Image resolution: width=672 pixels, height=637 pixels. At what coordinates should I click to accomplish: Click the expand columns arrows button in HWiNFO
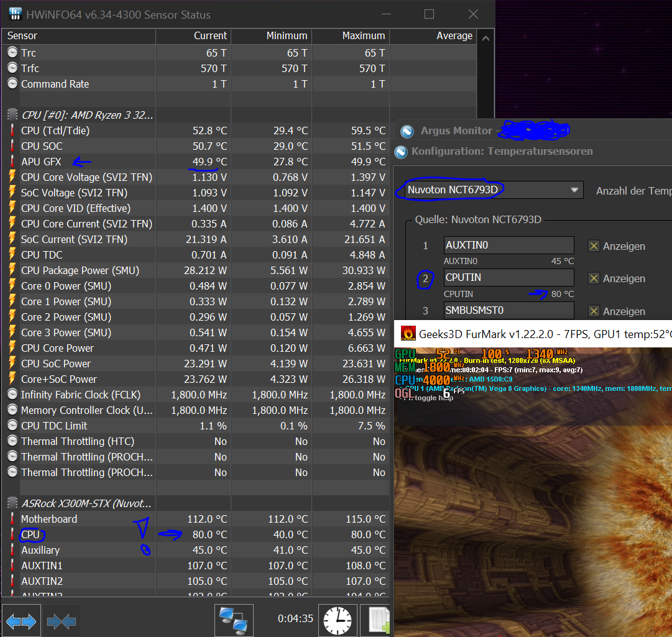[x=21, y=621]
